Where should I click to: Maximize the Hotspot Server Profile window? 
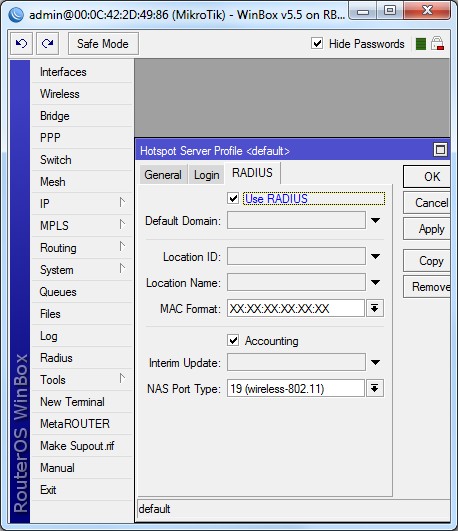tap(440, 150)
